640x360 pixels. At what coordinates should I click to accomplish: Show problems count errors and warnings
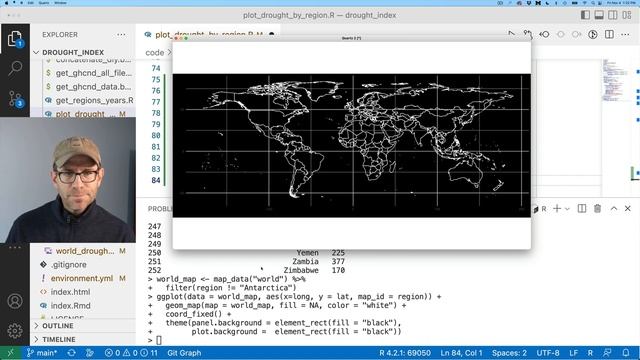click(x=131, y=353)
